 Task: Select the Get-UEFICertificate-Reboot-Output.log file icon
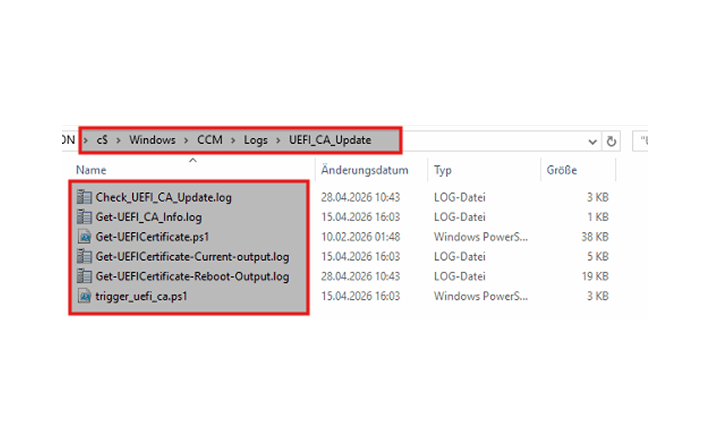tap(84, 276)
